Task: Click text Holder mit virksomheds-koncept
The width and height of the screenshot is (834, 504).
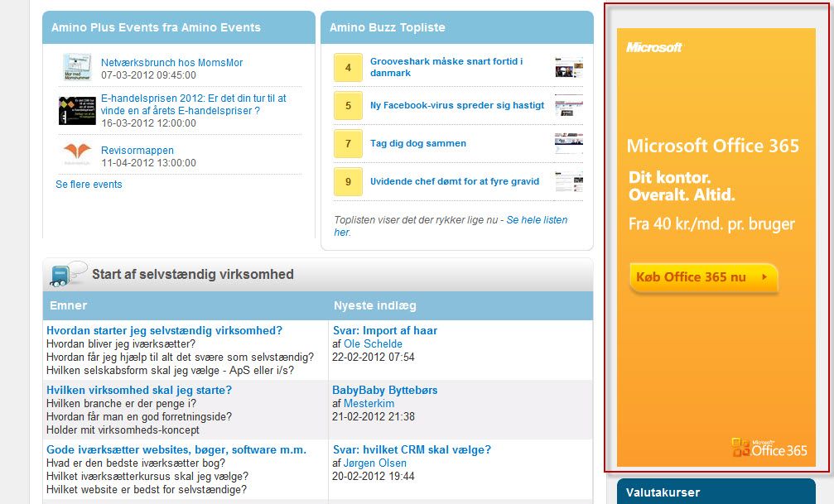Action: pyautogui.click(x=123, y=430)
